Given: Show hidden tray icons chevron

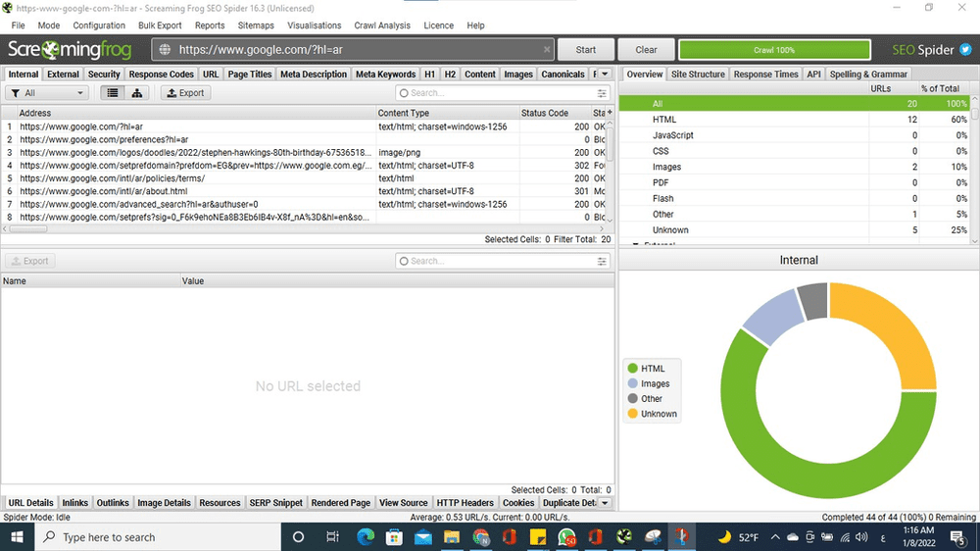Looking at the screenshot, I should coord(775,536).
